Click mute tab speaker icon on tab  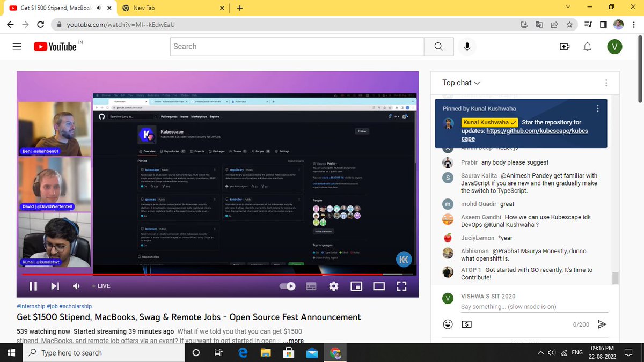coord(100,8)
